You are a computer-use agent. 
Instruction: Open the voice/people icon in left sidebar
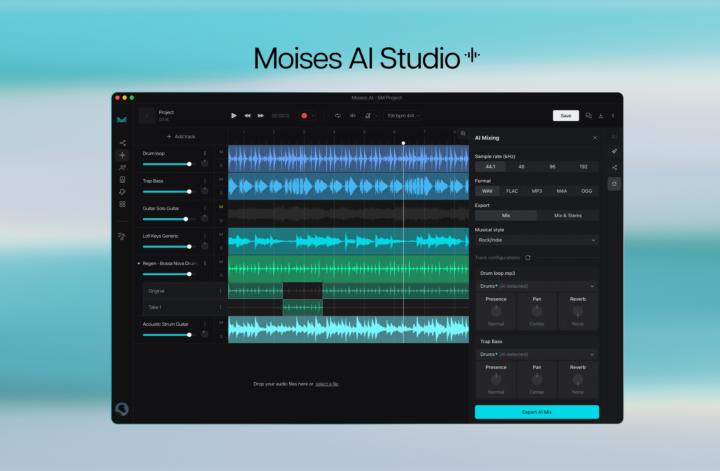coord(123,168)
